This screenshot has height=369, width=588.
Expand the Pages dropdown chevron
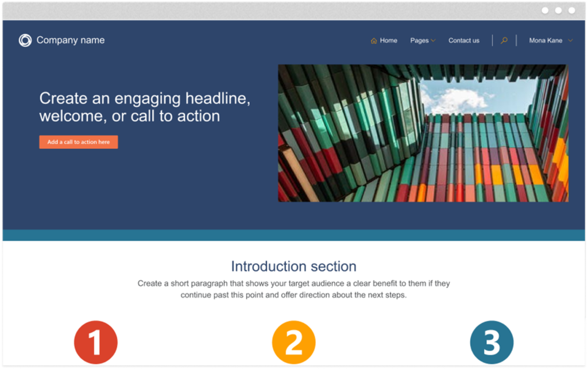point(433,41)
